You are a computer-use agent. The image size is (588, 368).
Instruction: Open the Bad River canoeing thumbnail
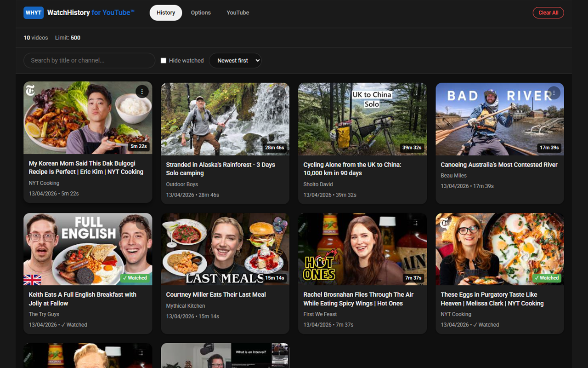[500, 119]
